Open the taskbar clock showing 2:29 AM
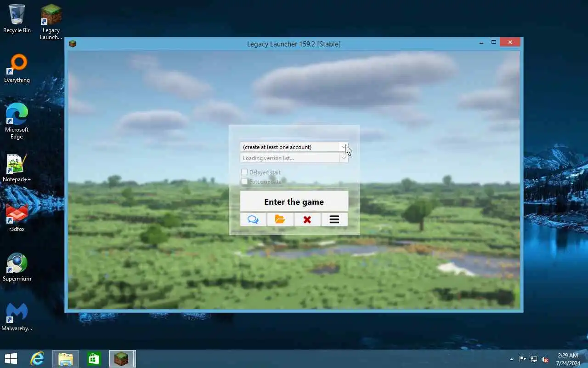Viewport: 588px width, 368px height. pos(567,359)
